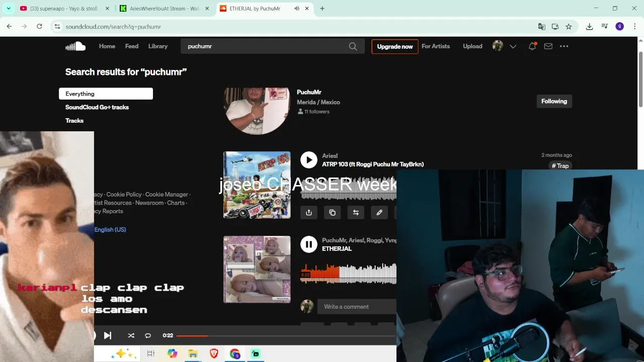Open the Cookie Manager link
Image resolution: width=644 pixels, height=362 pixels.
[167, 195]
